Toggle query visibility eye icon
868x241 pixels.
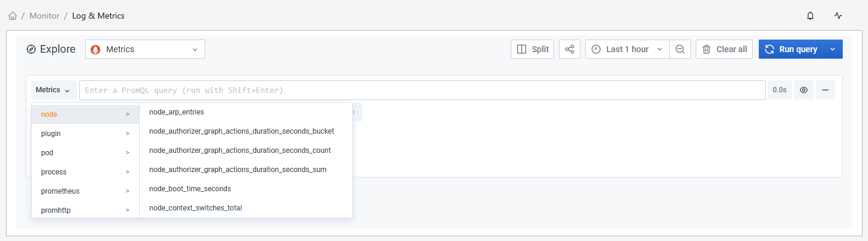click(804, 90)
